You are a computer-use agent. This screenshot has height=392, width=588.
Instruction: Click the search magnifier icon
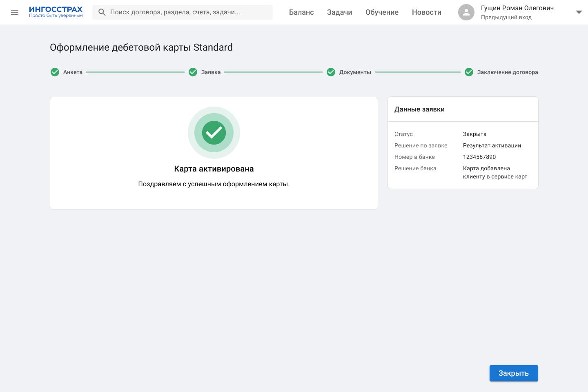point(102,12)
